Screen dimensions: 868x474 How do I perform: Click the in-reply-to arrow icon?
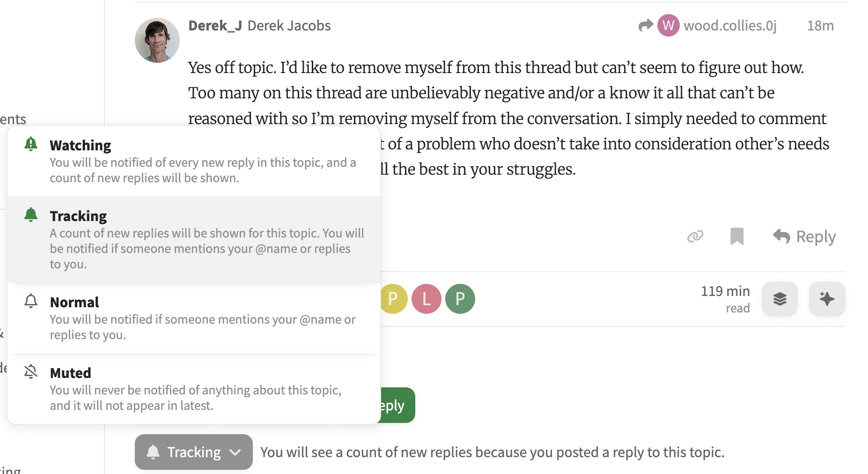(646, 25)
